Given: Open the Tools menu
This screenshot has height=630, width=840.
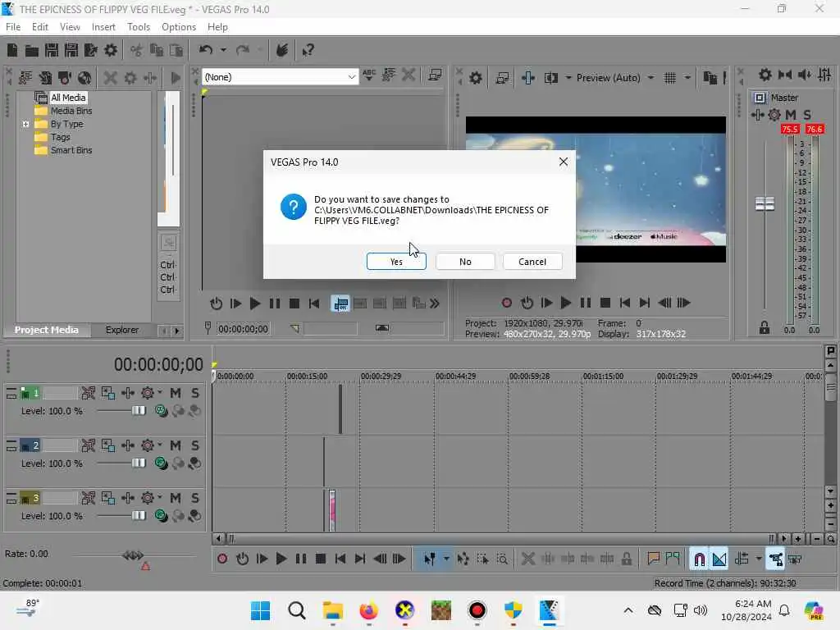Looking at the screenshot, I should coord(138,27).
